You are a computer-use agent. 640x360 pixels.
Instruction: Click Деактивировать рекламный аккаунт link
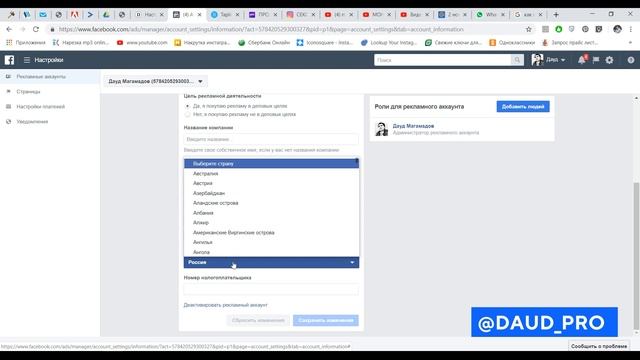[x=225, y=305]
